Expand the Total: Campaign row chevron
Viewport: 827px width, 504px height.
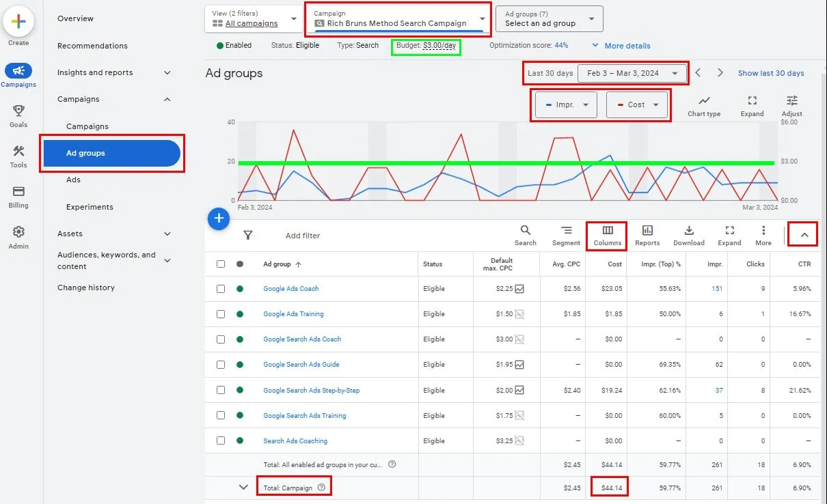[x=243, y=487]
